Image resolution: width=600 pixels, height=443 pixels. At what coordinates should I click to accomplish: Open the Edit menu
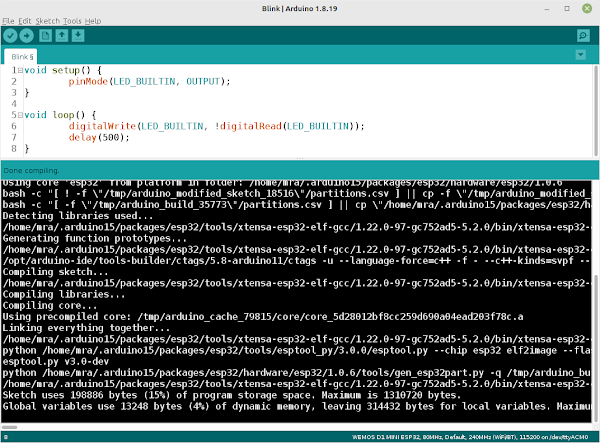coord(25,21)
